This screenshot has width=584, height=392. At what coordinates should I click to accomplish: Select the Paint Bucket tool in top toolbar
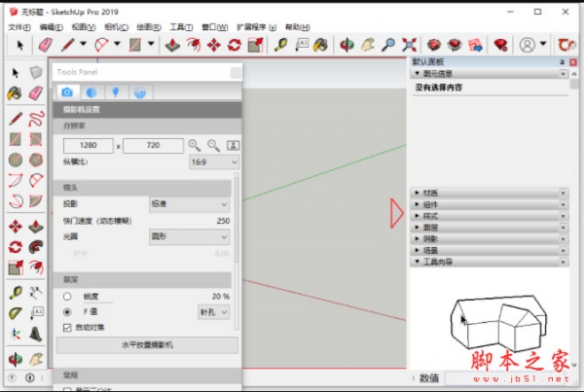pos(320,45)
